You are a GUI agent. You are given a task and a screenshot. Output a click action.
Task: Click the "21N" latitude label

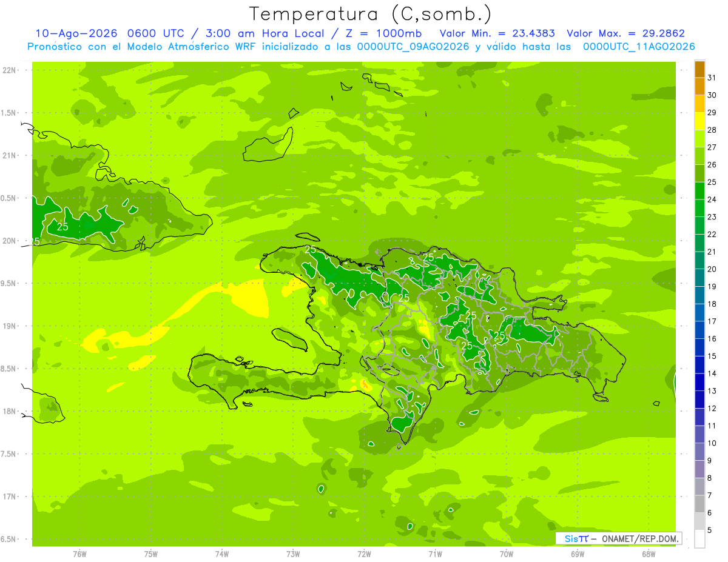pyautogui.click(x=9, y=156)
